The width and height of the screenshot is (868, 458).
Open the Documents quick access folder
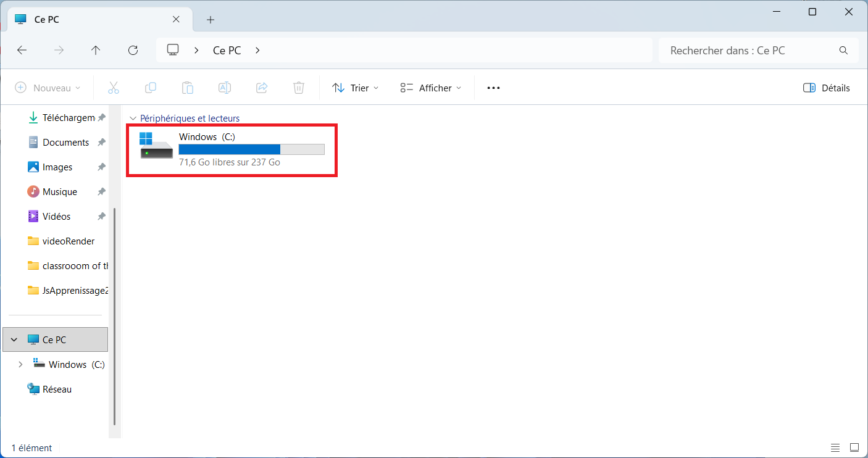(x=65, y=143)
